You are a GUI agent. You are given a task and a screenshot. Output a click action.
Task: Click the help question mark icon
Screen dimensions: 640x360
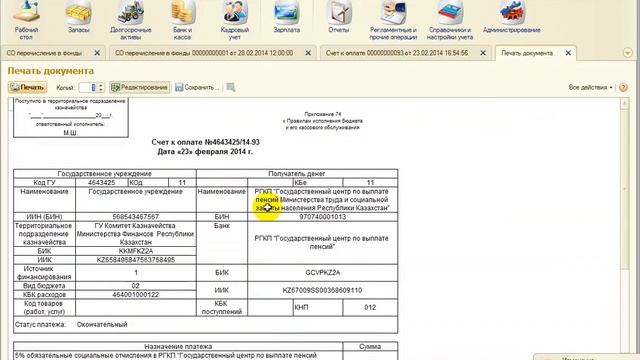coord(623,87)
